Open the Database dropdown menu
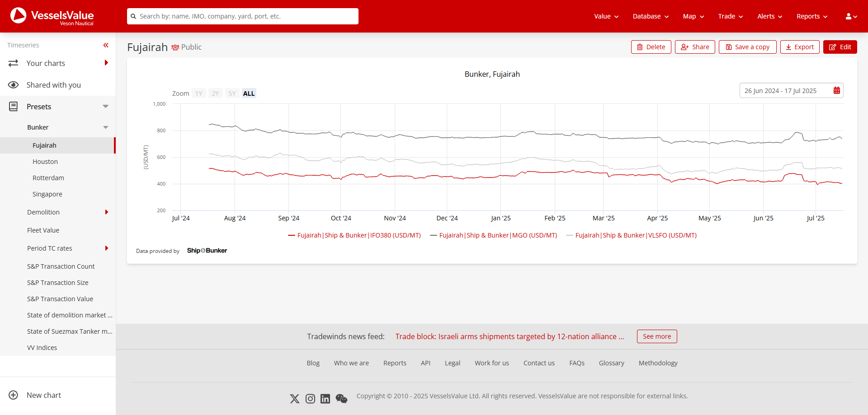 (x=650, y=16)
